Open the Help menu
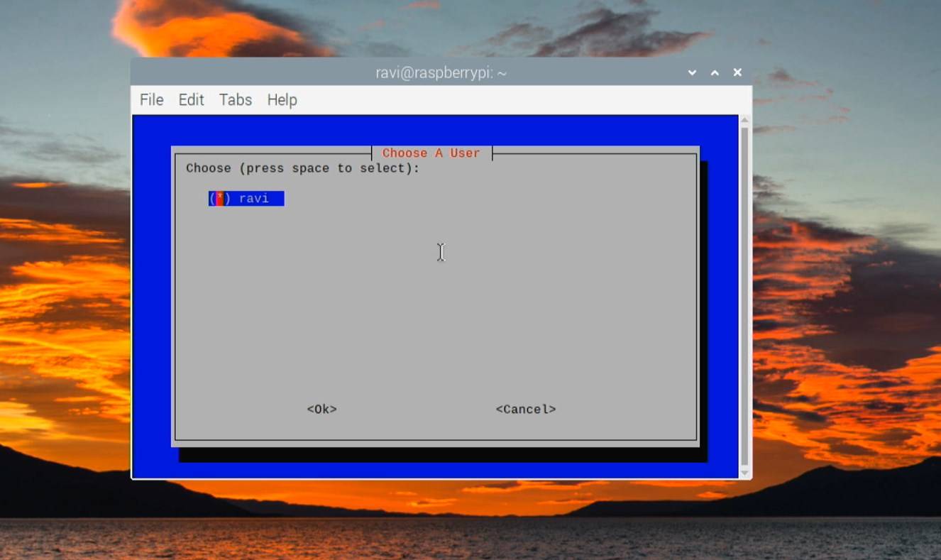 (282, 100)
